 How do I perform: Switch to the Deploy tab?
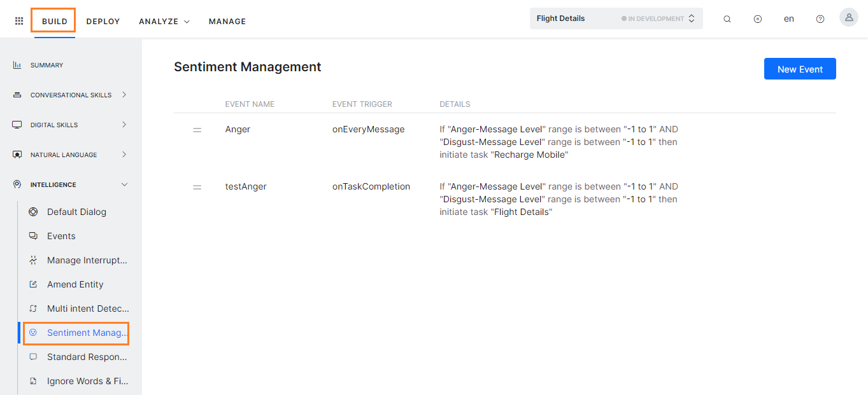103,21
